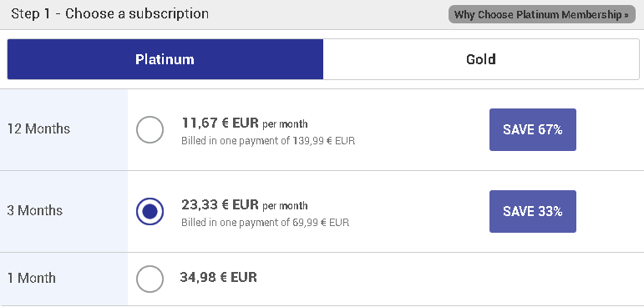This screenshot has width=644, height=307.
Task: Click the 3 Months label
Action: 35,210
